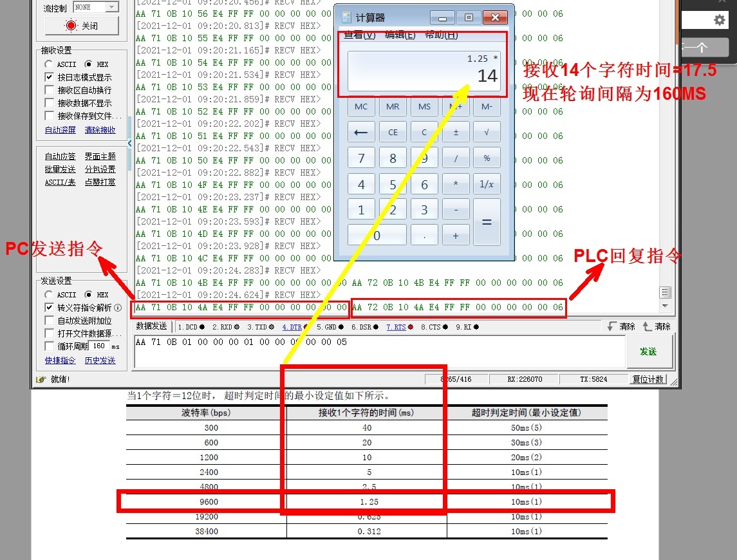
Task: Open the calculator 查看(V) menu
Action: [x=359, y=35]
